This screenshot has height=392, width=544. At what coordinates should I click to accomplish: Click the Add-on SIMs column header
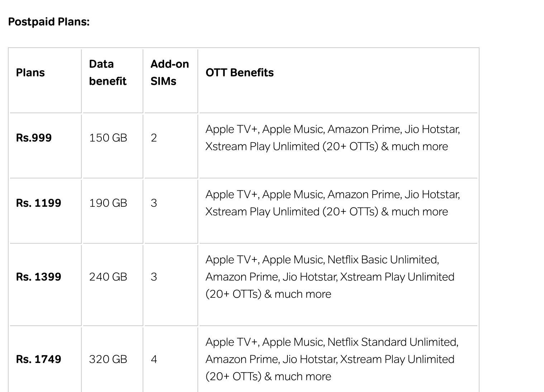(170, 73)
